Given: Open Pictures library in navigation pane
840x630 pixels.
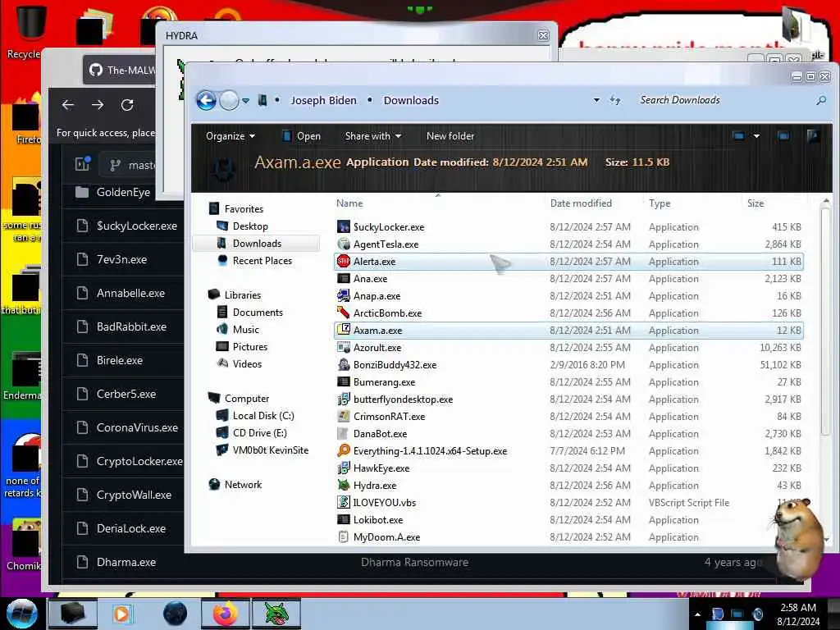Looking at the screenshot, I should point(249,347).
